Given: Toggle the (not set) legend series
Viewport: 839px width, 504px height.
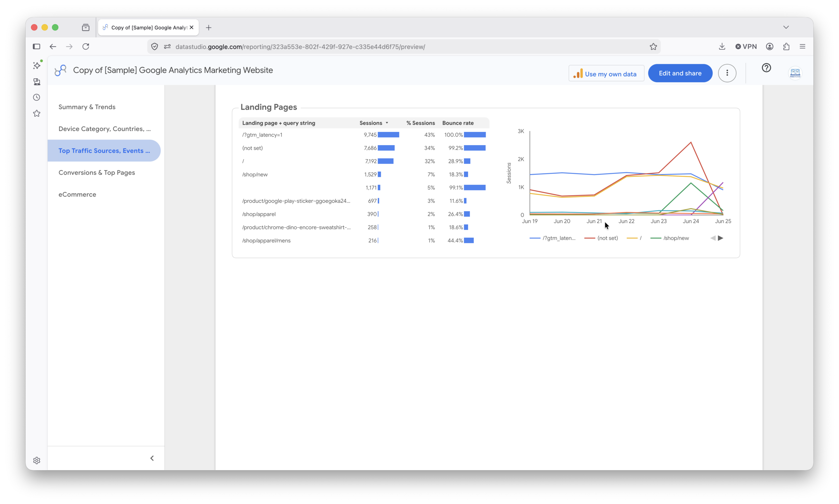Looking at the screenshot, I should (x=600, y=238).
